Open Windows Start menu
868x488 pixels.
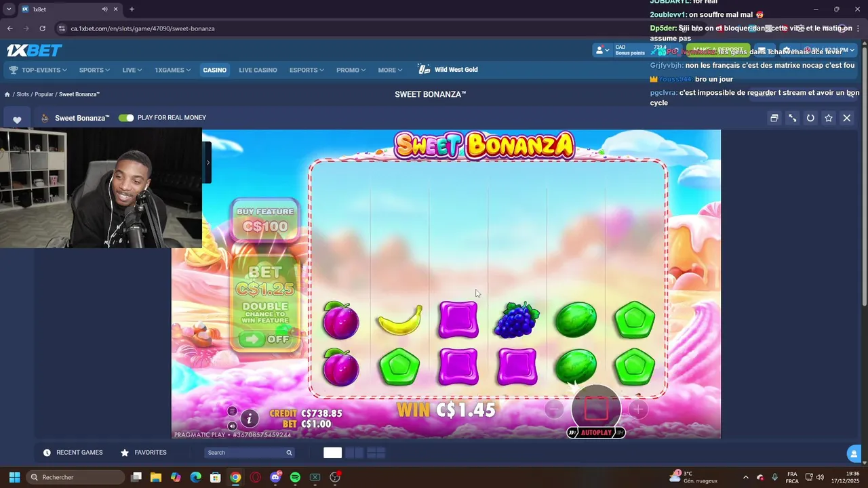(x=14, y=477)
